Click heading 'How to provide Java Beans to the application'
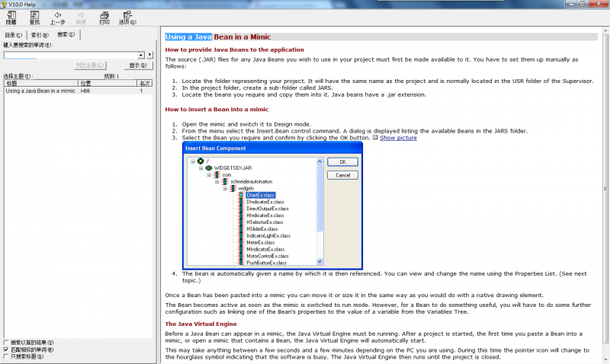Viewport: 610px width, 364px height. pos(235,49)
